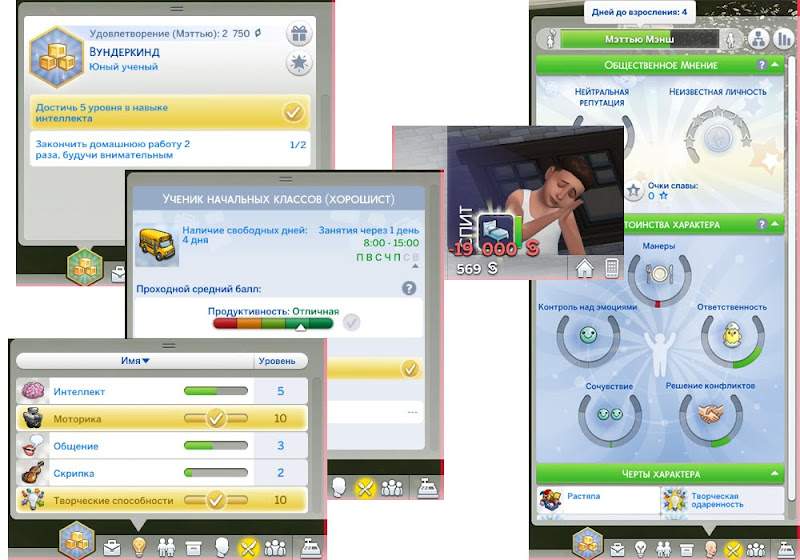
Task: Click the checkmark on Моторика skill row
Action: (216, 418)
